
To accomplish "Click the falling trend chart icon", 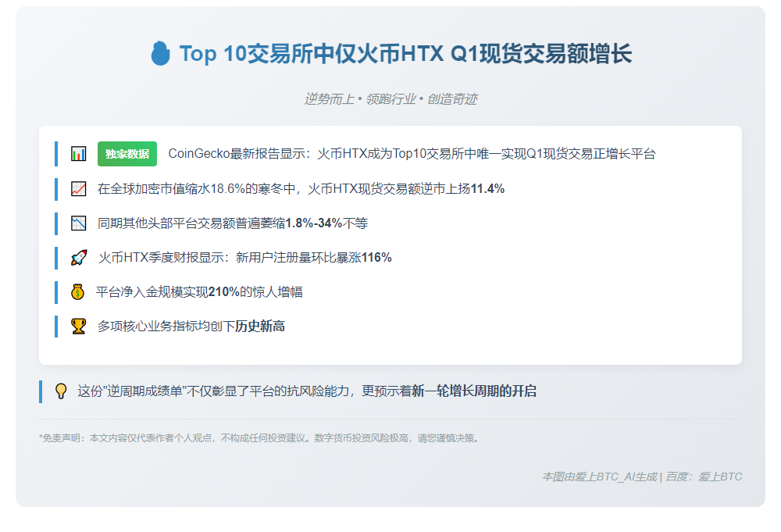I will click(78, 223).
